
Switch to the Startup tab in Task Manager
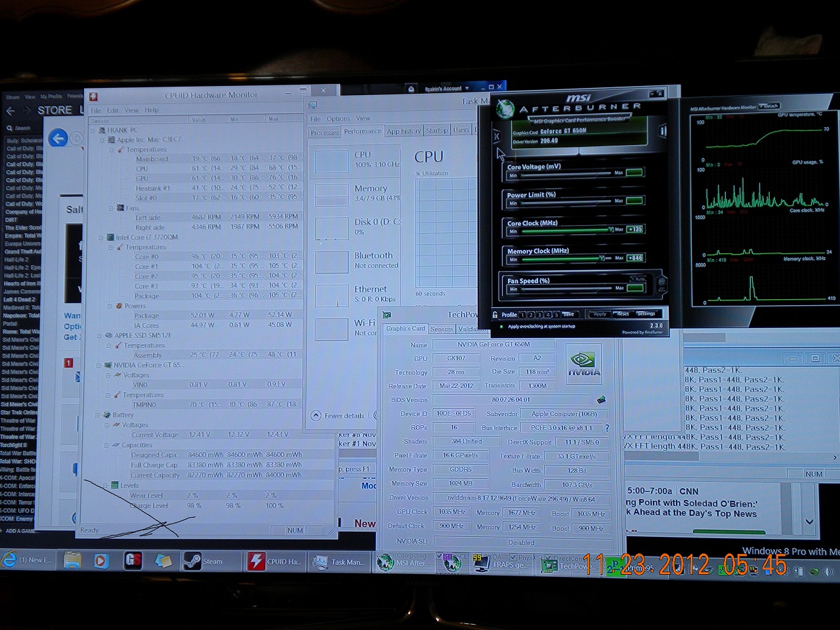click(436, 131)
